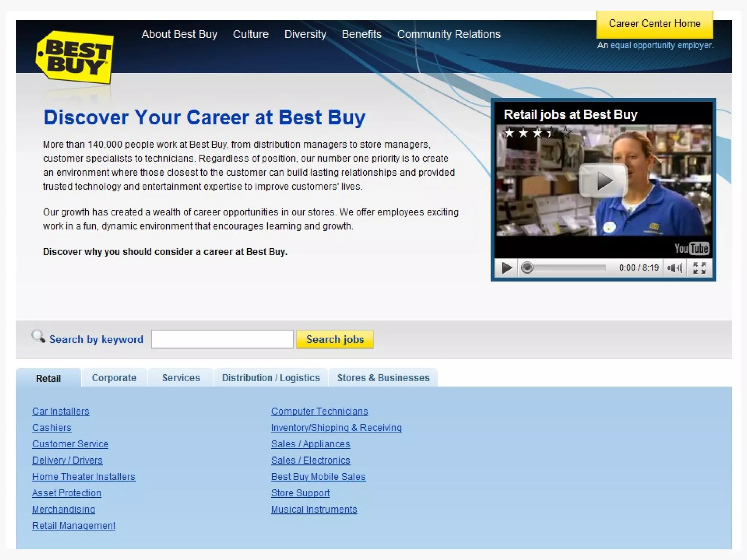Open the Computer Technicians link
Screen dimensions: 747x560
coord(319,411)
